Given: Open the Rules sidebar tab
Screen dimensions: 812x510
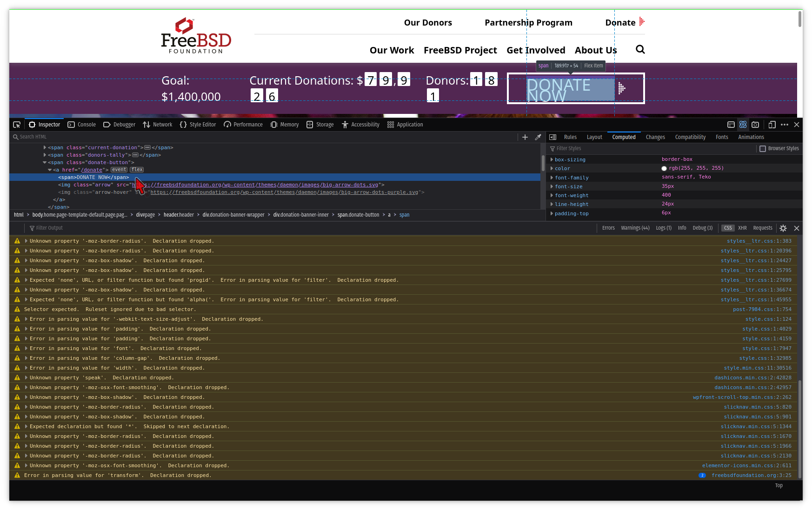Looking at the screenshot, I should click(x=570, y=137).
